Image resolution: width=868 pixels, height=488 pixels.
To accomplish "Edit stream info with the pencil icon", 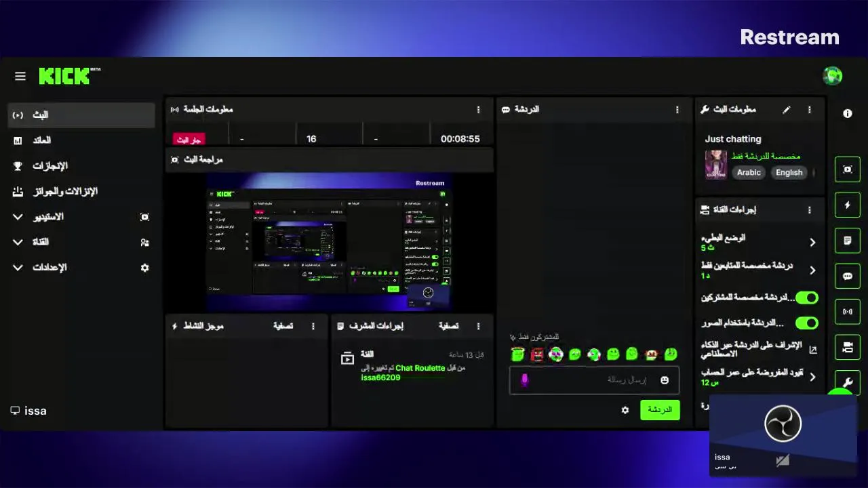I will click(787, 110).
